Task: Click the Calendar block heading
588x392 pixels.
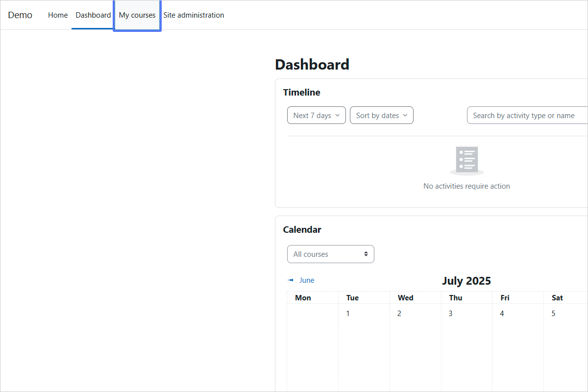Action: click(302, 230)
